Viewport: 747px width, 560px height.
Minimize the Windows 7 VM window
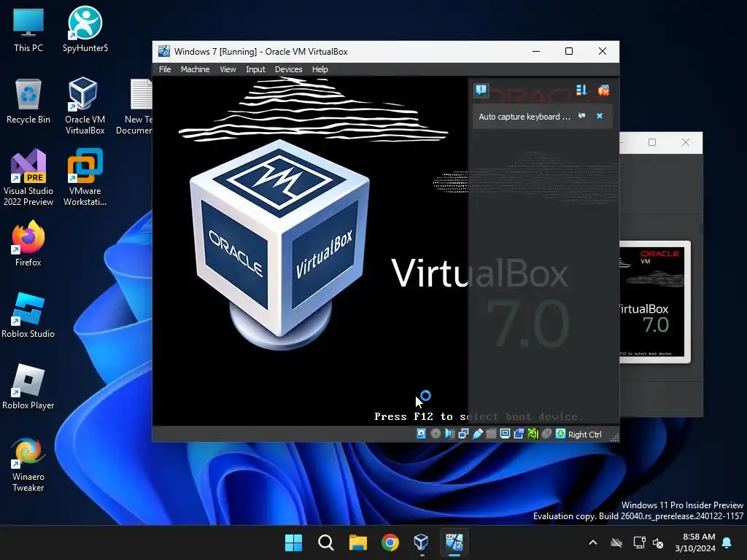click(536, 52)
